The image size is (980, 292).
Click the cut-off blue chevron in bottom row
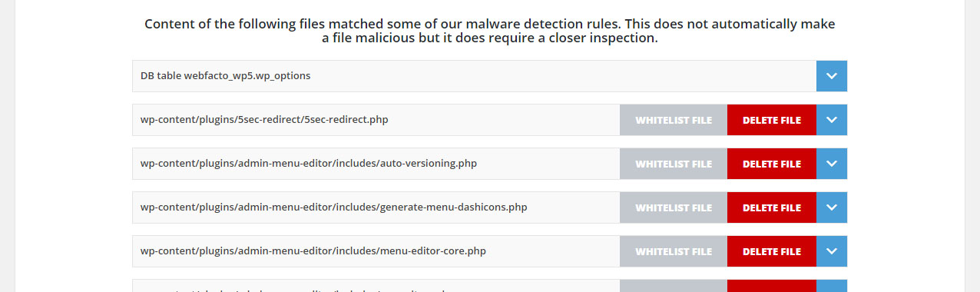[832, 286]
